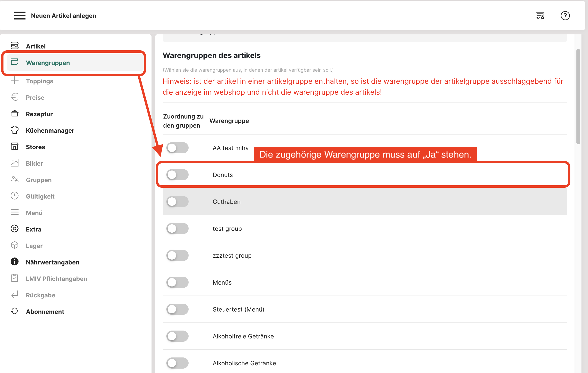This screenshot has height=373, width=588.
Task: Enable the Menüs group toggle
Action: [x=177, y=282]
